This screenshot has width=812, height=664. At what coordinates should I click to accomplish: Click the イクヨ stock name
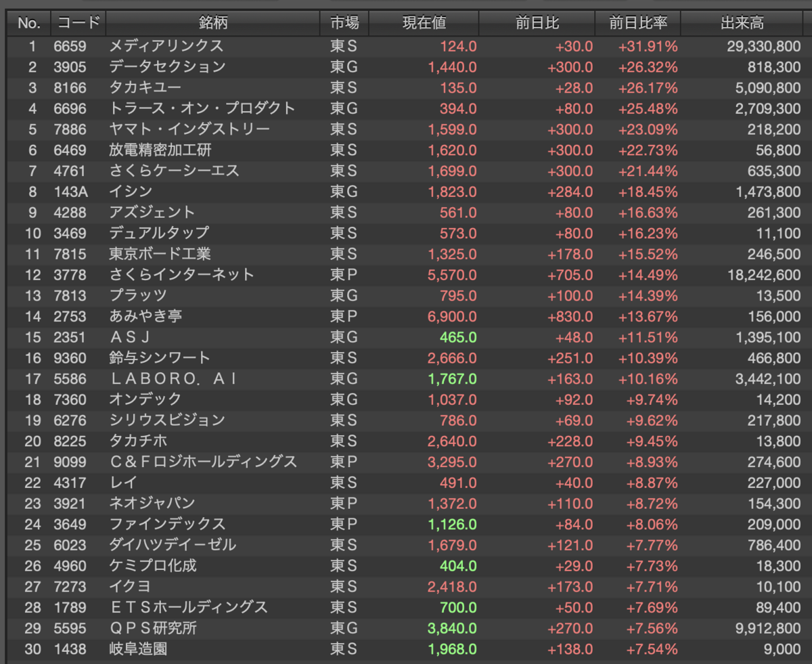click(130, 586)
